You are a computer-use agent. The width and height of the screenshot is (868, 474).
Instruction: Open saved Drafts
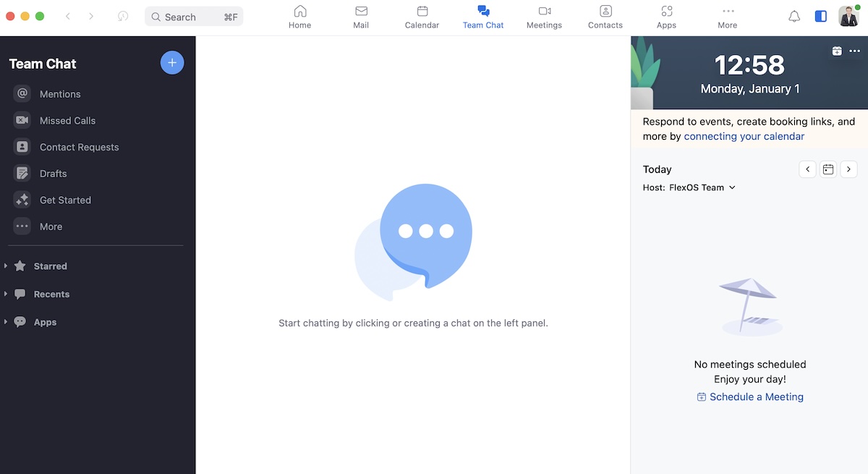[x=52, y=173]
